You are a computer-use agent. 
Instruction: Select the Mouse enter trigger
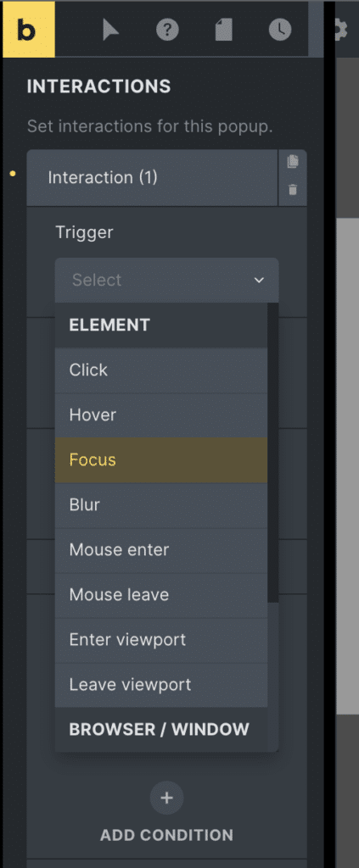coord(161,549)
